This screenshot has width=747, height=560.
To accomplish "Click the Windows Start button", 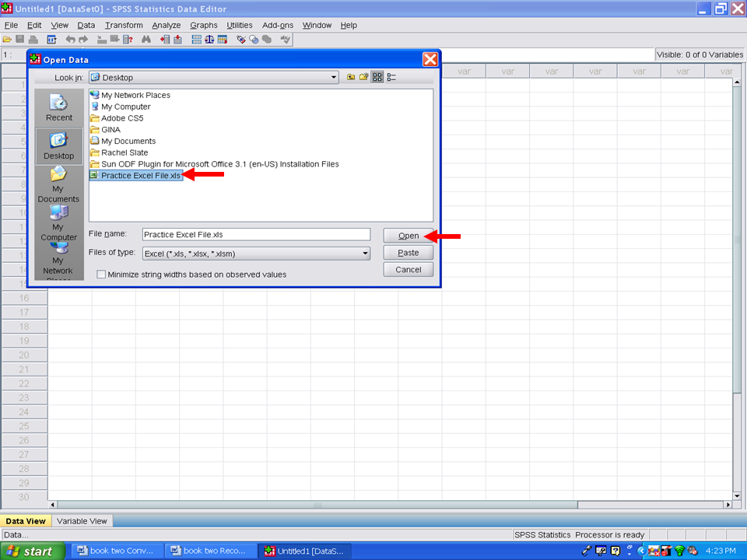I will click(31, 551).
